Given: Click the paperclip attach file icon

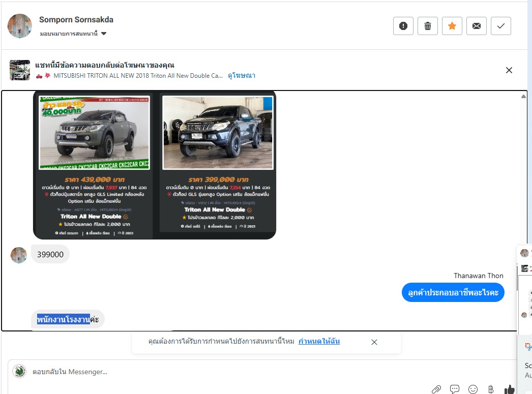Looking at the screenshot, I should tap(436, 389).
